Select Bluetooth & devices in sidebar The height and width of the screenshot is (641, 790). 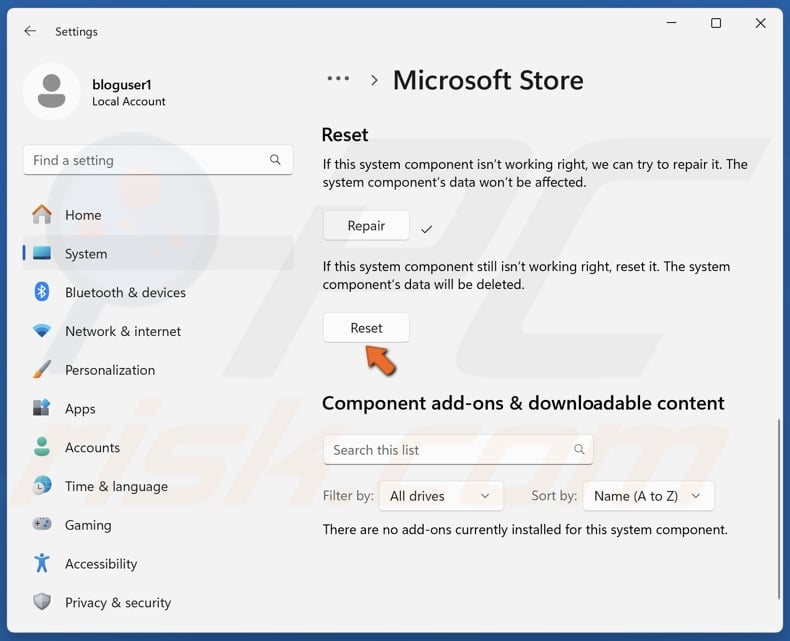pyautogui.click(x=125, y=293)
